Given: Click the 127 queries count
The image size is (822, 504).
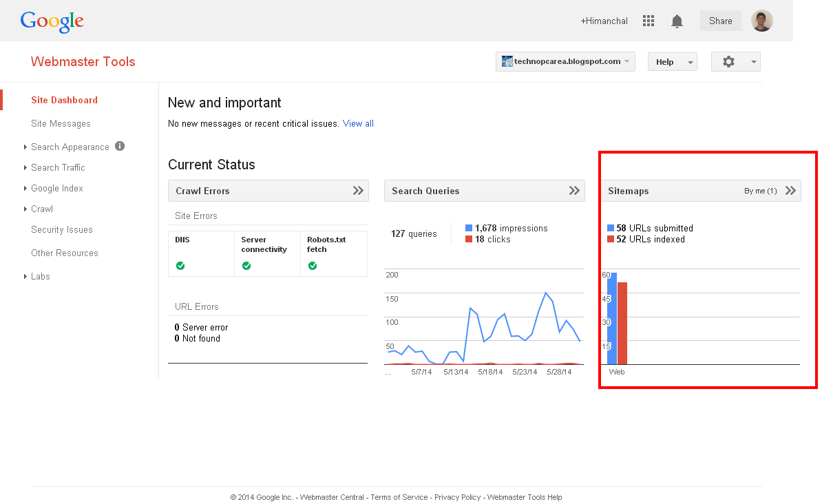Looking at the screenshot, I should pos(414,234).
